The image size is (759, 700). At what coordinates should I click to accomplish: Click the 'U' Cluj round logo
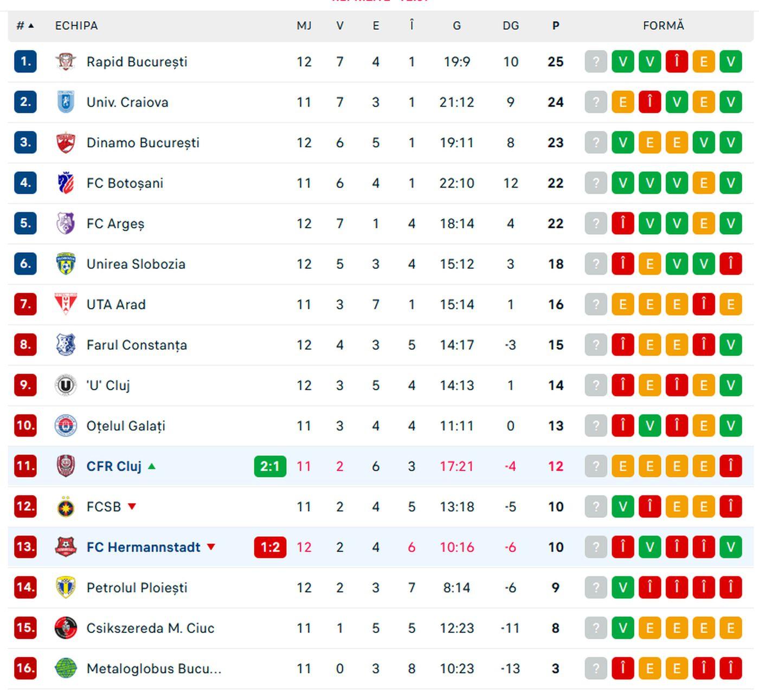66,386
